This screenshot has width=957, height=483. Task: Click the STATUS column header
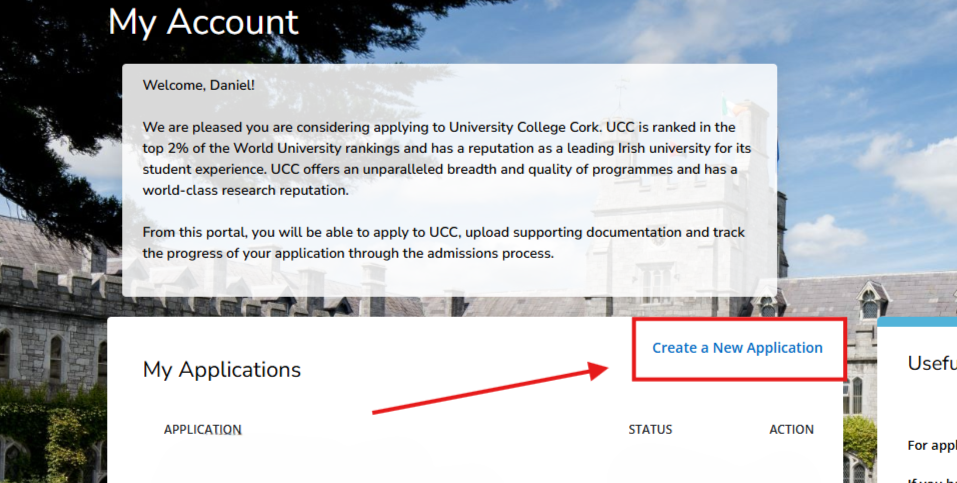tap(650, 430)
